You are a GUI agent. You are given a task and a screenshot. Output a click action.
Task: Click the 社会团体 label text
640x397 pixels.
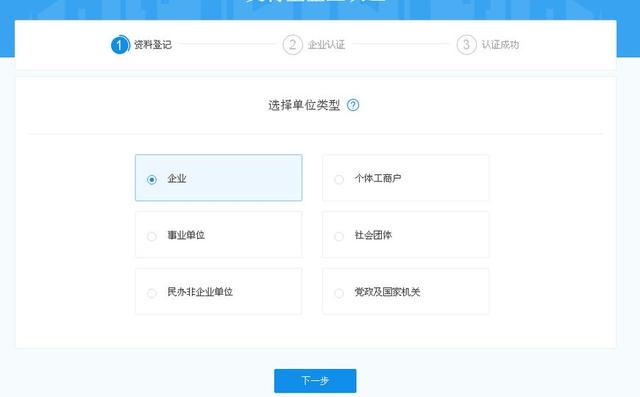[373, 235]
